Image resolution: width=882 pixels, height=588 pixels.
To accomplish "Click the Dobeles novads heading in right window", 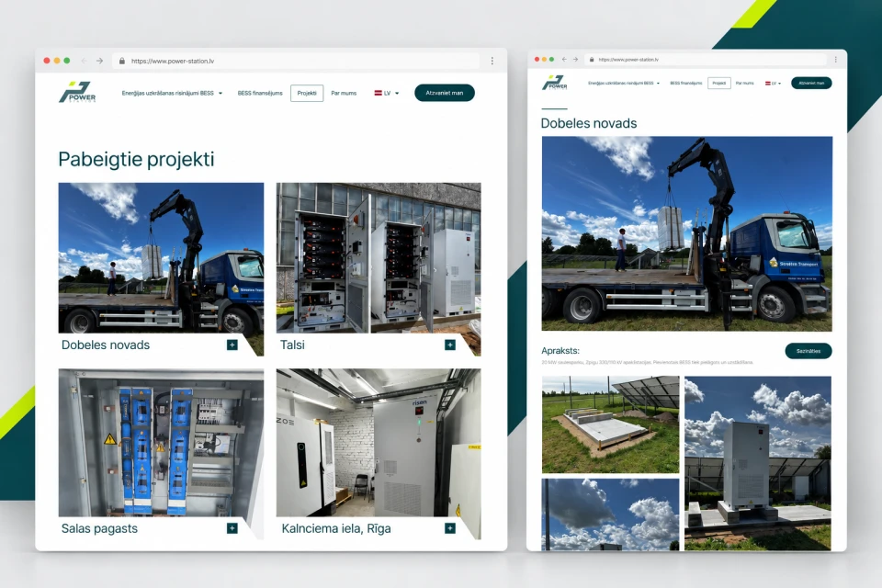I will tap(589, 123).
